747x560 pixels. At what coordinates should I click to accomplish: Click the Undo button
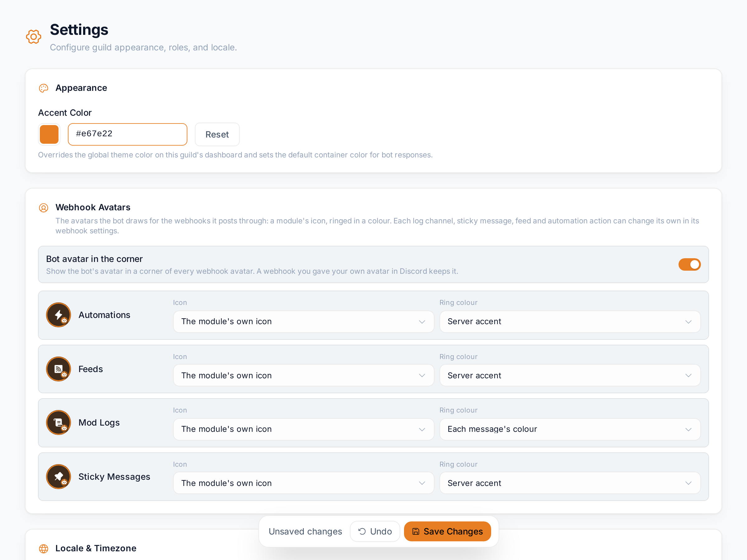click(x=375, y=531)
